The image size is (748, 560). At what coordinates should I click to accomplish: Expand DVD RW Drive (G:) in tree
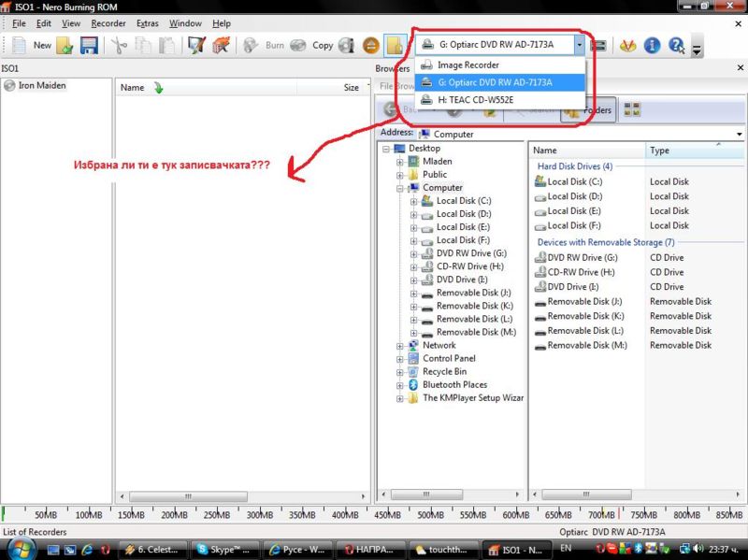[413, 253]
